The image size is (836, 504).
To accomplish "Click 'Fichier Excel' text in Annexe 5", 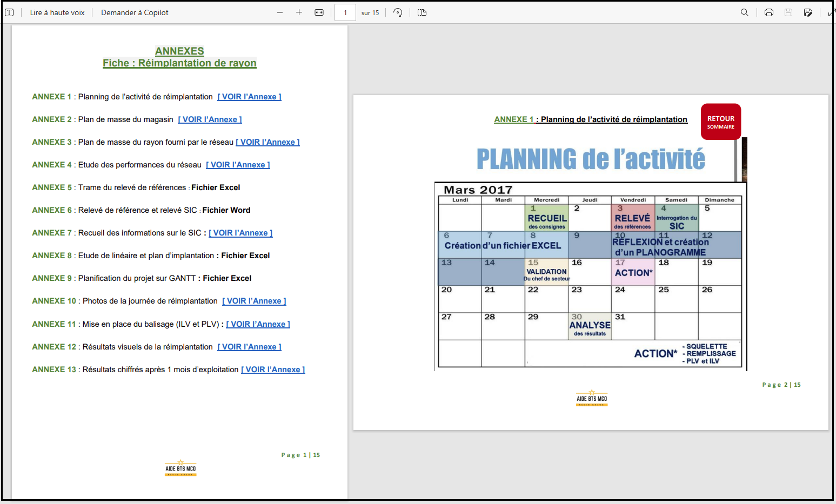I will coord(216,187).
